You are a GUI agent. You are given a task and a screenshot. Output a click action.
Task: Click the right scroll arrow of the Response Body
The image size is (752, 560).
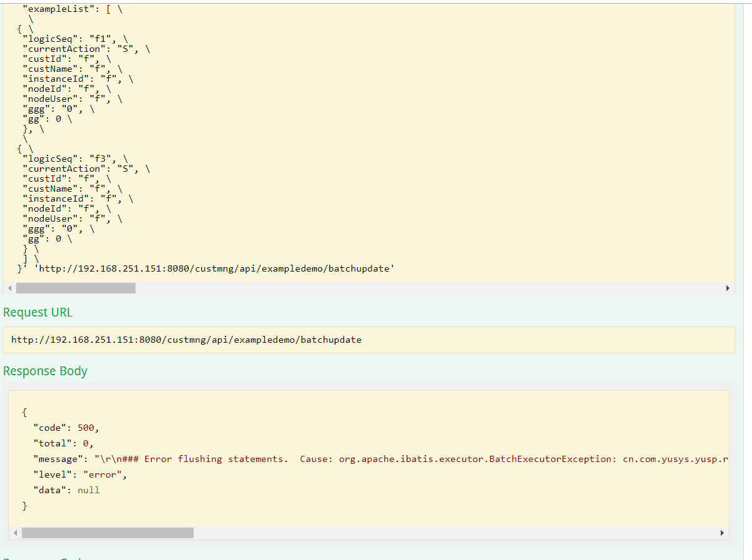(723, 533)
